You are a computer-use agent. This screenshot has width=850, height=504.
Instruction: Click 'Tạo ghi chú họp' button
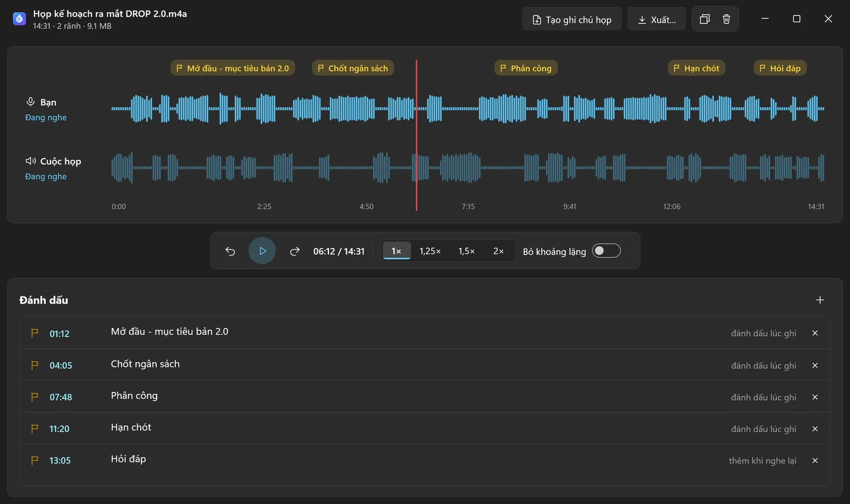[x=572, y=19]
